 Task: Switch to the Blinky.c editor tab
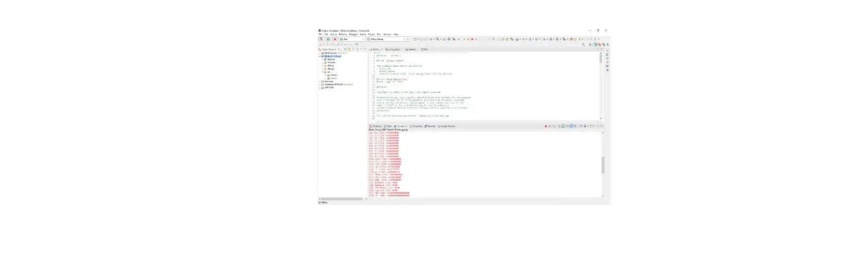[x=376, y=49]
